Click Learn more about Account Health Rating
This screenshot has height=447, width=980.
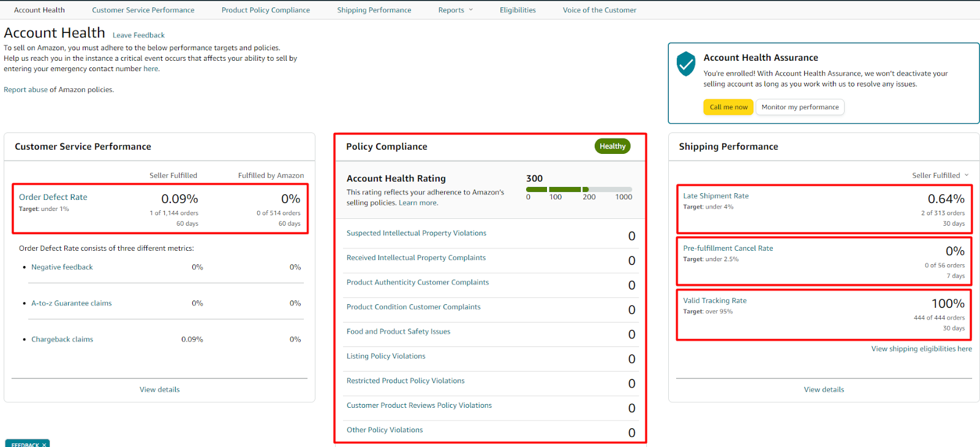[x=418, y=203]
